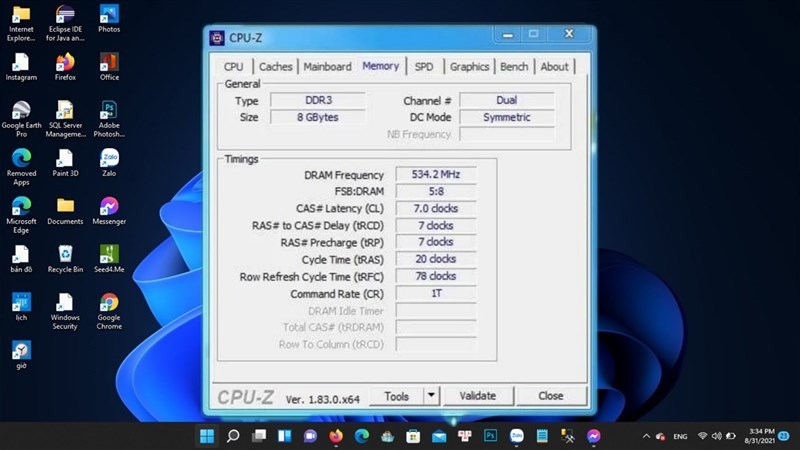This screenshot has height=450, width=800.
Task: Switch to the SPD tab
Action: (x=424, y=67)
